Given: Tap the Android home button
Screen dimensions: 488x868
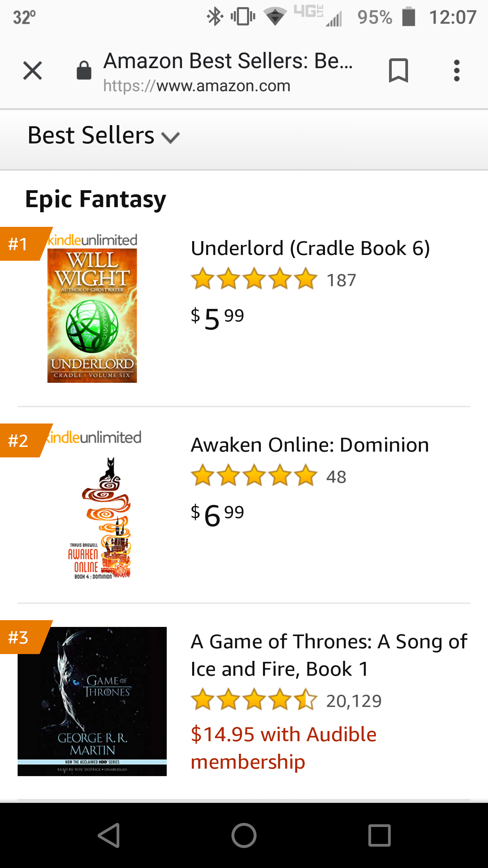Looking at the screenshot, I should [x=244, y=835].
